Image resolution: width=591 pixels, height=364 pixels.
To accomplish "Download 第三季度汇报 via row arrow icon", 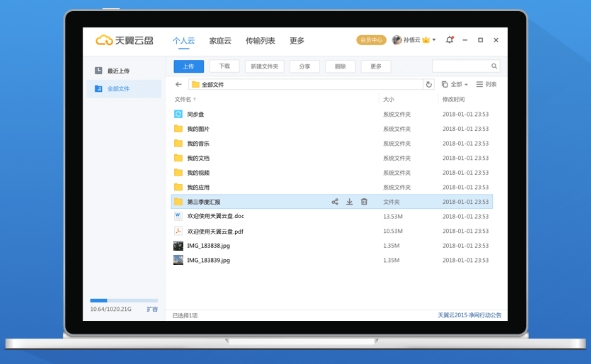I will [x=349, y=202].
